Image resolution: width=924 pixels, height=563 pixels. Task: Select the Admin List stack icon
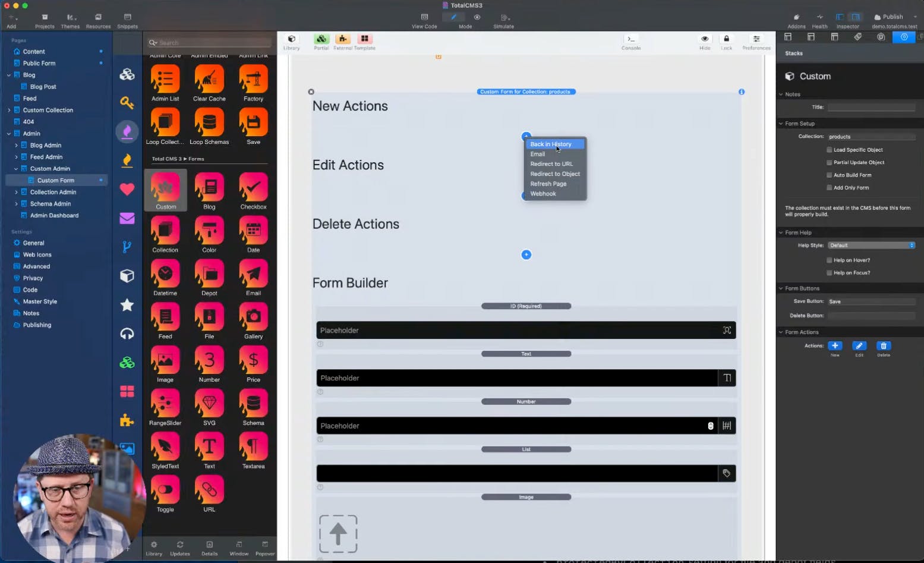pyautogui.click(x=165, y=80)
